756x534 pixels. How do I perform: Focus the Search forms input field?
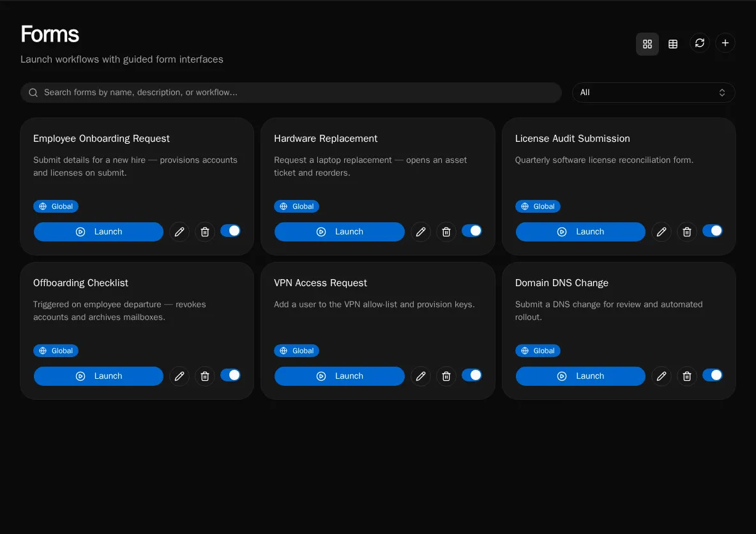pos(291,93)
